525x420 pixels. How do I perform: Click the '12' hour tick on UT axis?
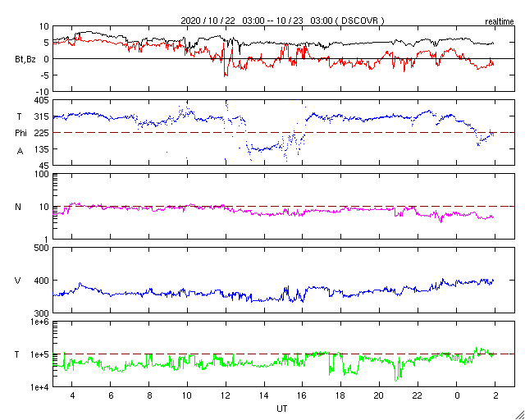pos(226,395)
